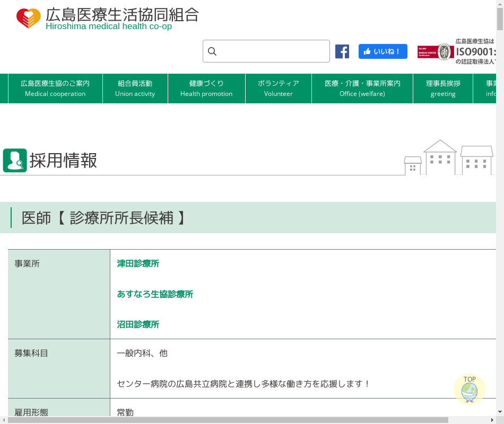This screenshot has height=424, width=504.
Task: Click the heart-shaped co-op logo
Action: 28,19
